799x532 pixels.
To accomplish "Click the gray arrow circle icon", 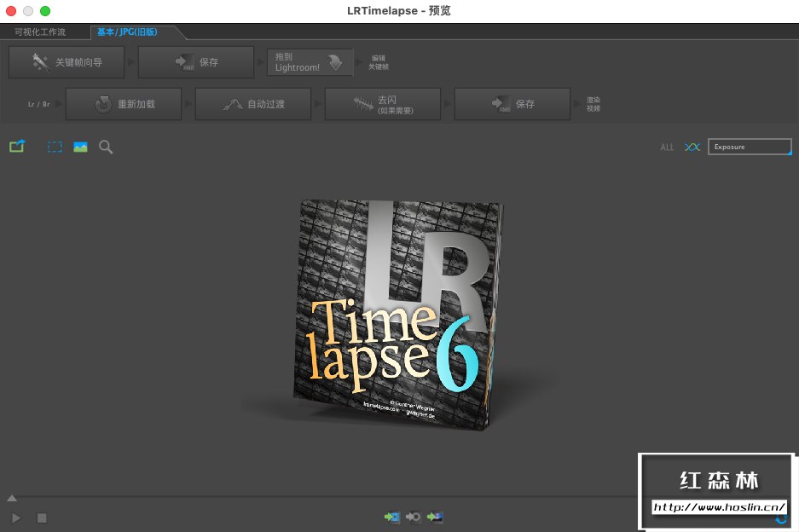I will (414, 518).
